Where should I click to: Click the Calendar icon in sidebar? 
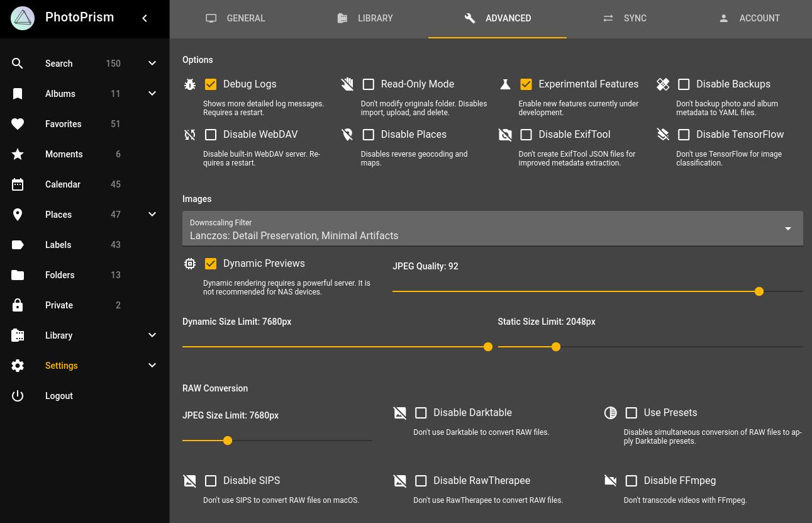(18, 184)
